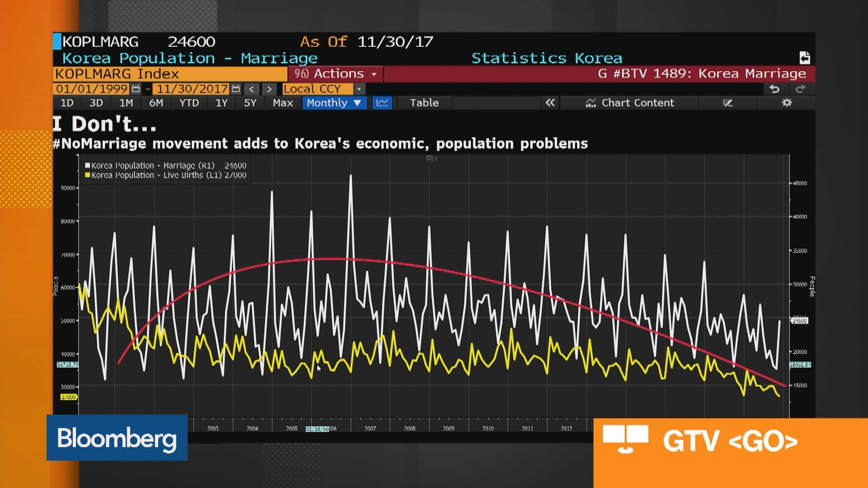Click the highlighted date marker on x-axis
868x488 pixels.
click(x=317, y=429)
